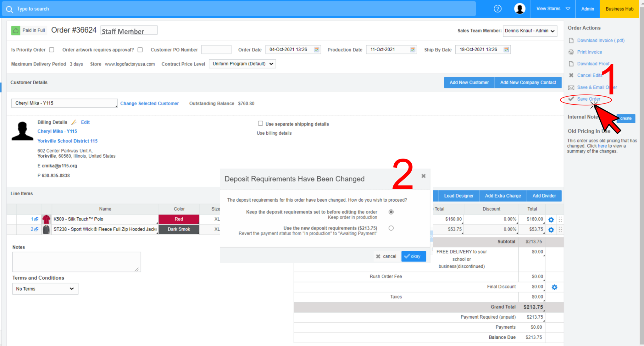Enable the Is Priority Order checkbox
Screen dimensions: 644x346
pos(52,50)
